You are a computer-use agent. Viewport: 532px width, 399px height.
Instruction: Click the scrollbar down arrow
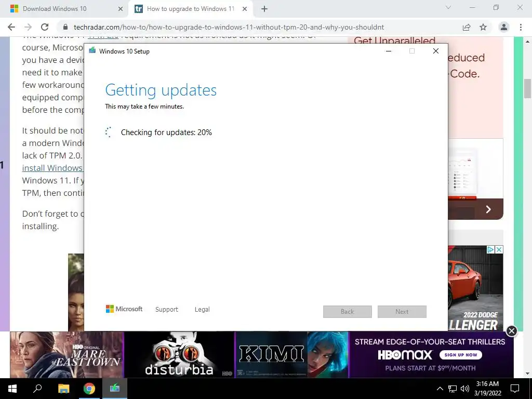527,374
